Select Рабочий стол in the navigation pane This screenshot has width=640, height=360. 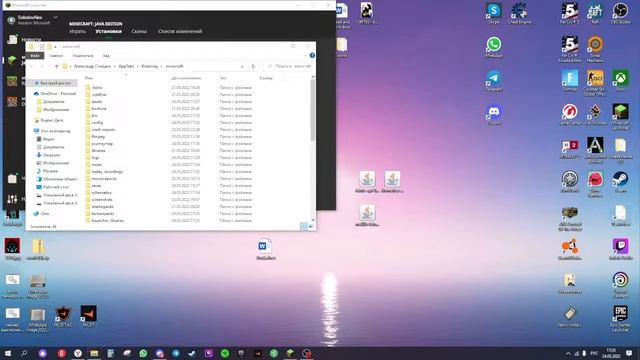coord(52,187)
